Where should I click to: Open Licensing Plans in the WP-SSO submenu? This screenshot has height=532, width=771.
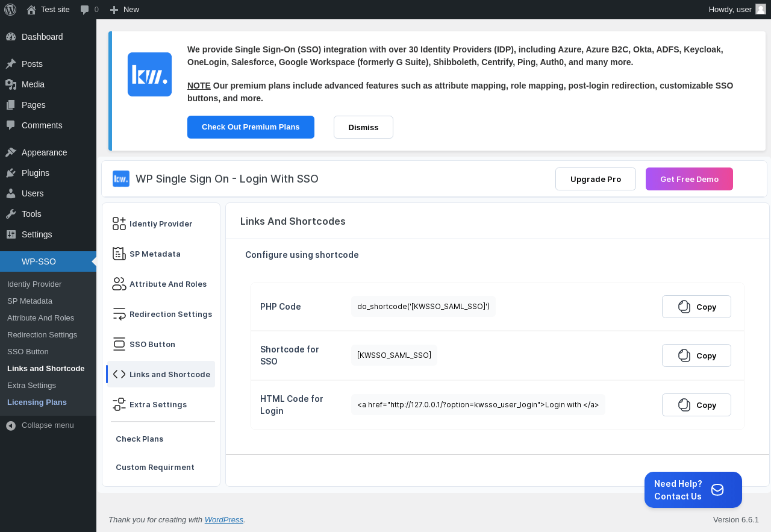coord(37,402)
